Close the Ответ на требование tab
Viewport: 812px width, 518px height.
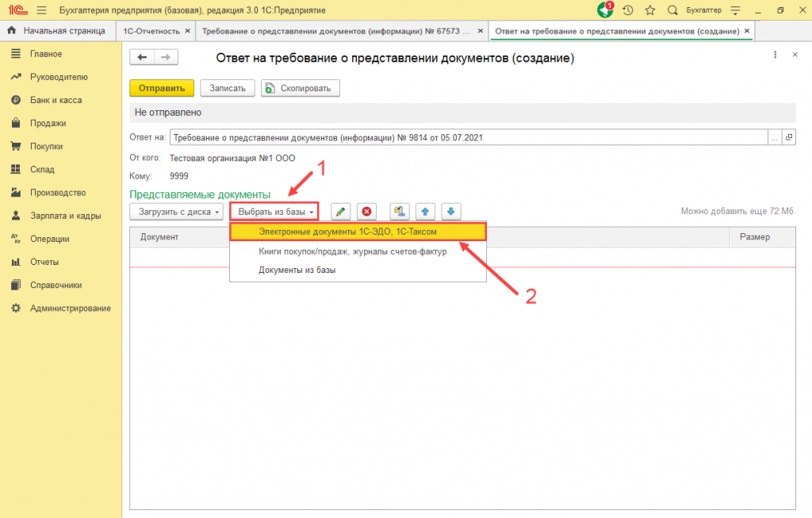747,31
